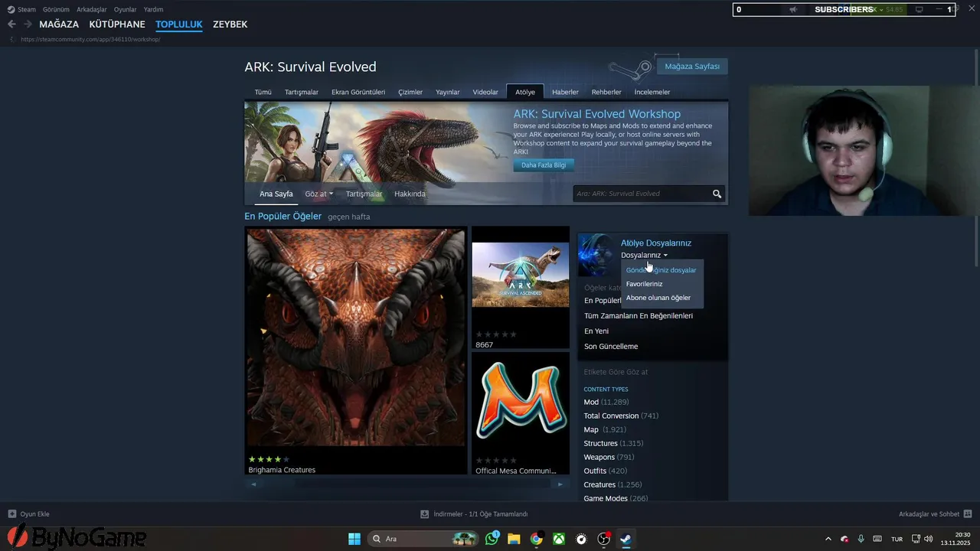Image resolution: width=980 pixels, height=551 pixels.
Task: Switch to Haberler tab
Action: pyautogui.click(x=566, y=92)
